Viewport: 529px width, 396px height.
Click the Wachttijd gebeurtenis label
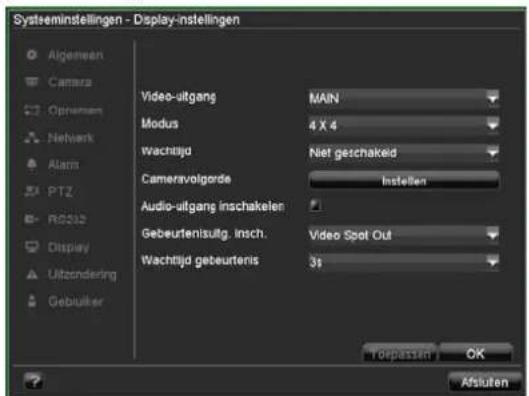200,261
